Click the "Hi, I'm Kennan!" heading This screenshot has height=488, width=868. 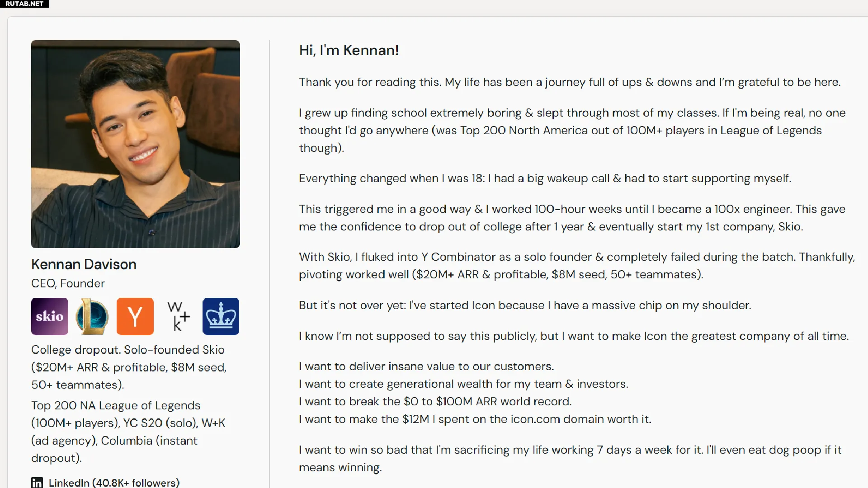click(x=349, y=50)
